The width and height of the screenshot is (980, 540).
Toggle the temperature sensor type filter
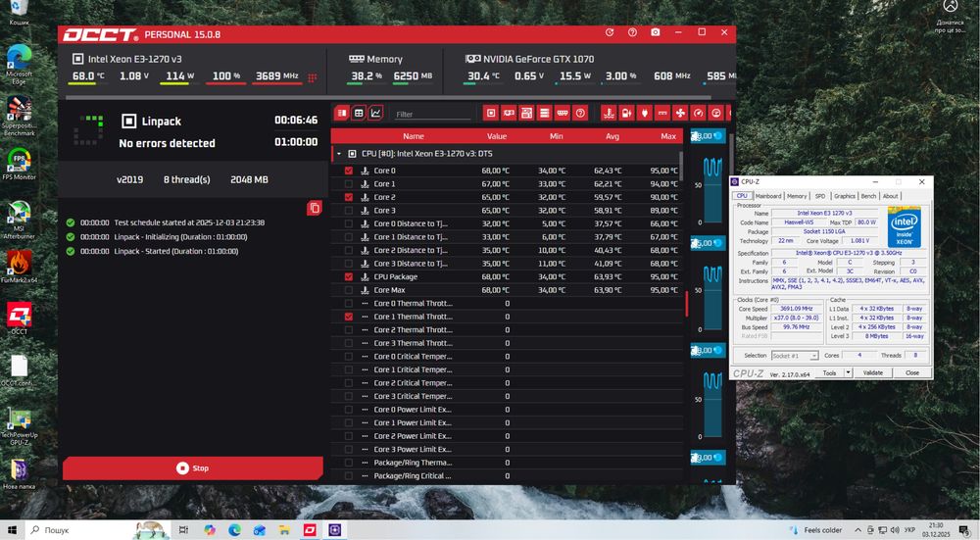pyautogui.click(x=609, y=113)
